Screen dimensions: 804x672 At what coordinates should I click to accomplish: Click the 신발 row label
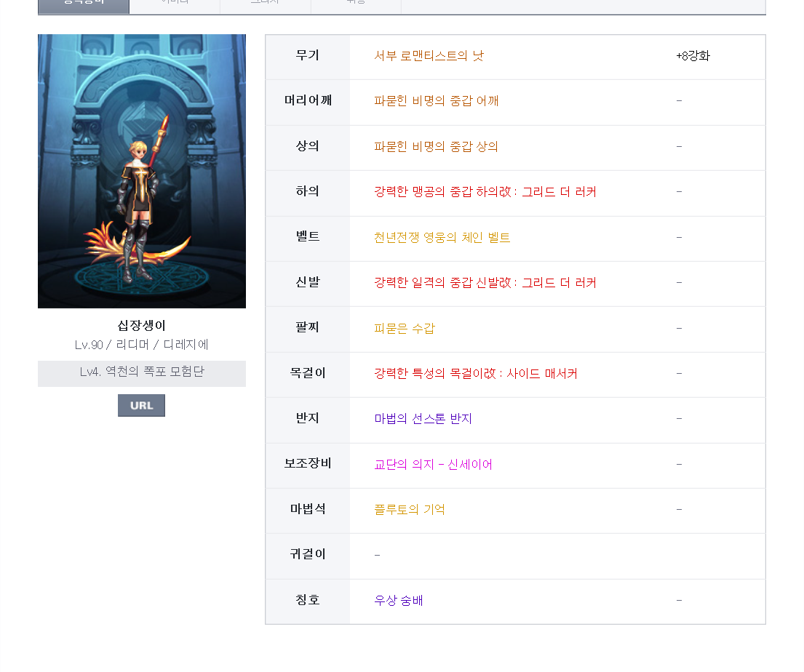tap(308, 282)
